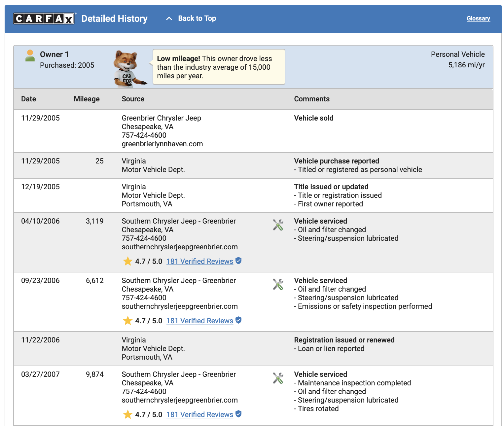The width and height of the screenshot is (504, 426).
Task: Click the verified shield badge in 04/10/2006 row
Action: (x=238, y=261)
